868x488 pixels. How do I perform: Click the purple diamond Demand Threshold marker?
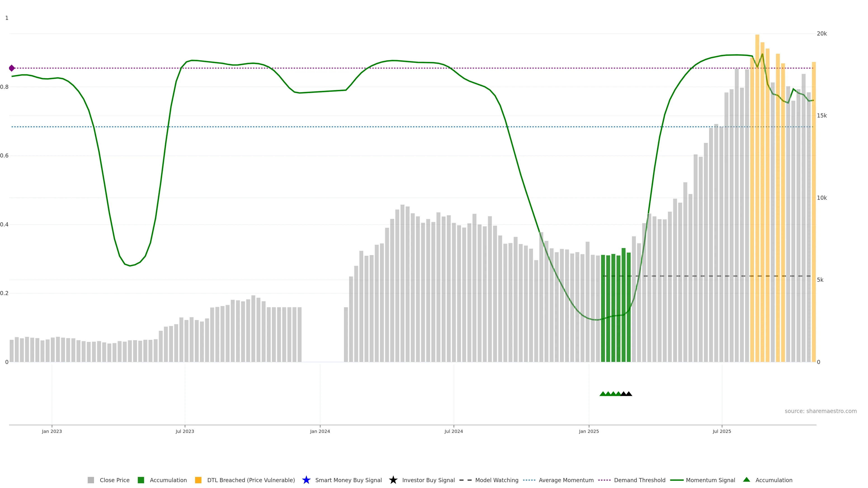point(12,68)
